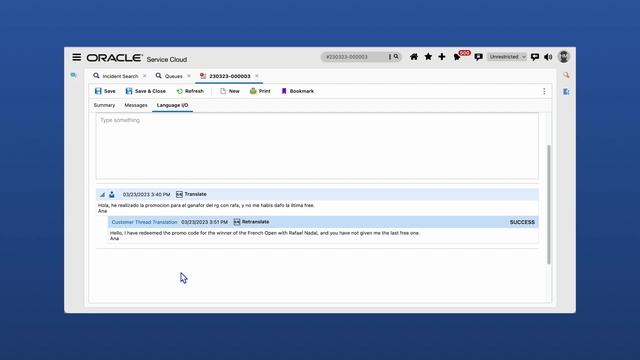640x360 pixels.
Task: Open conversation icon right of Unrestricted
Action: coord(535,57)
